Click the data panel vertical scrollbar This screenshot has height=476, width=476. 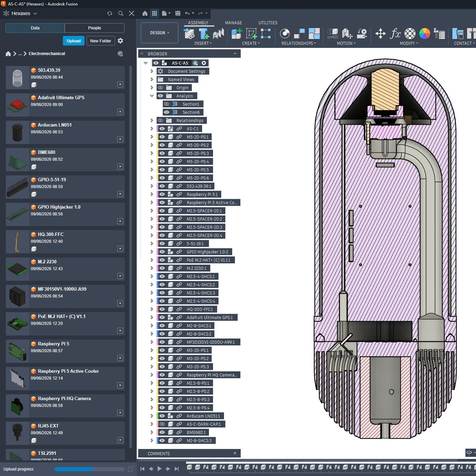131,256
